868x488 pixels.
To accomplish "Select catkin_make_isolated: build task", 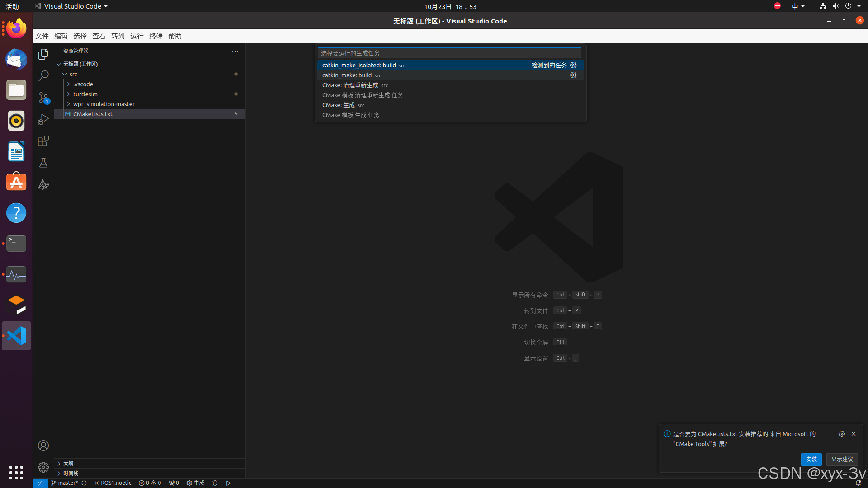I will pos(451,65).
